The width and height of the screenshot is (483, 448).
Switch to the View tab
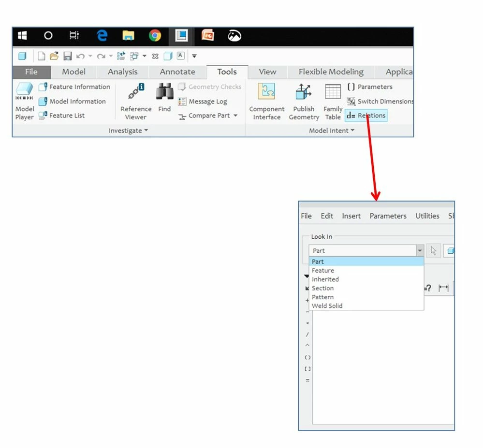pyautogui.click(x=267, y=72)
